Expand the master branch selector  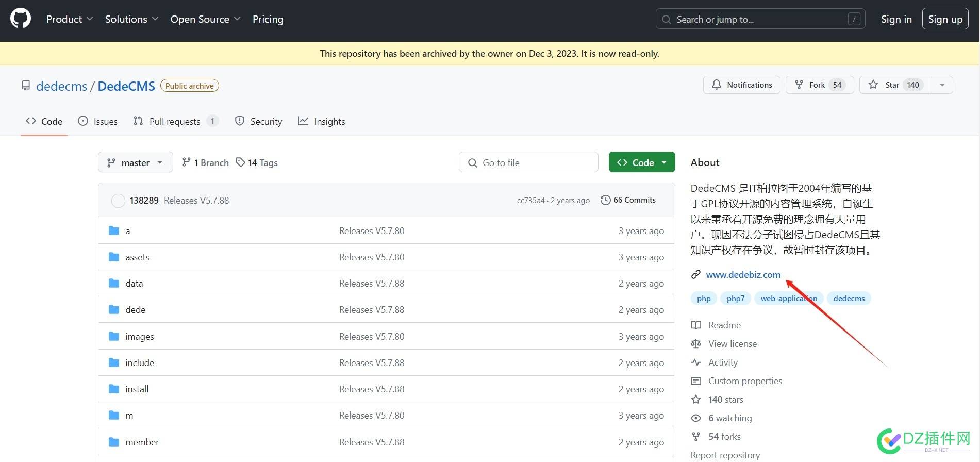pyautogui.click(x=135, y=162)
